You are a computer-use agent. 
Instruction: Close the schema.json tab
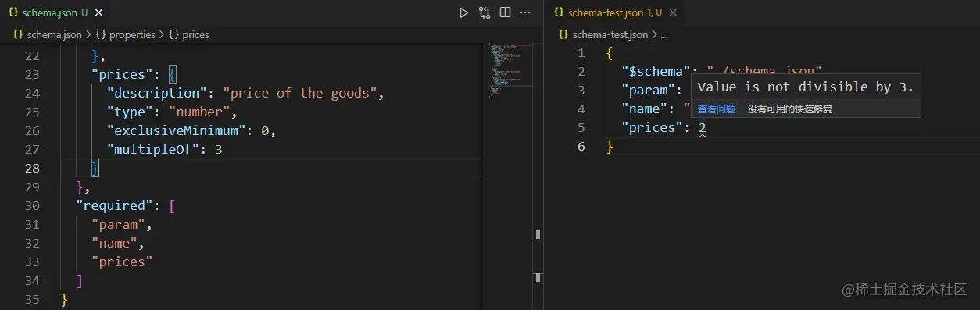[98, 12]
